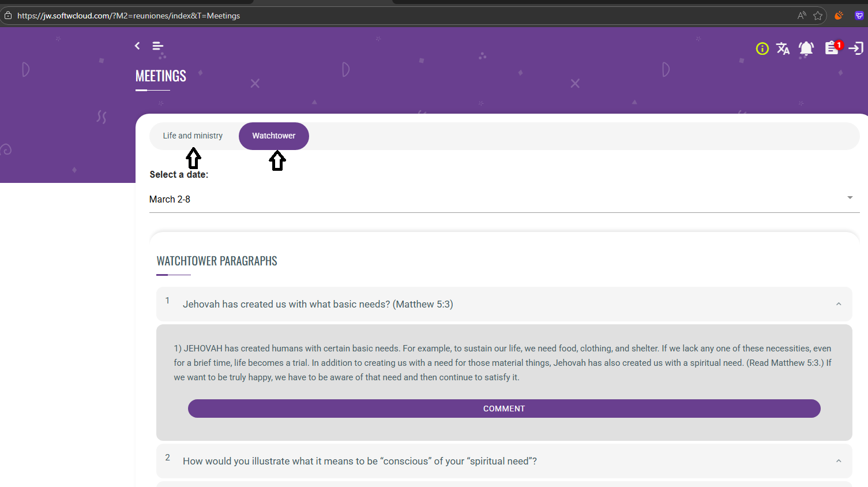The image size is (868, 487).
Task: Click the orange browser extension icon
Action: [x=839, y=16]
